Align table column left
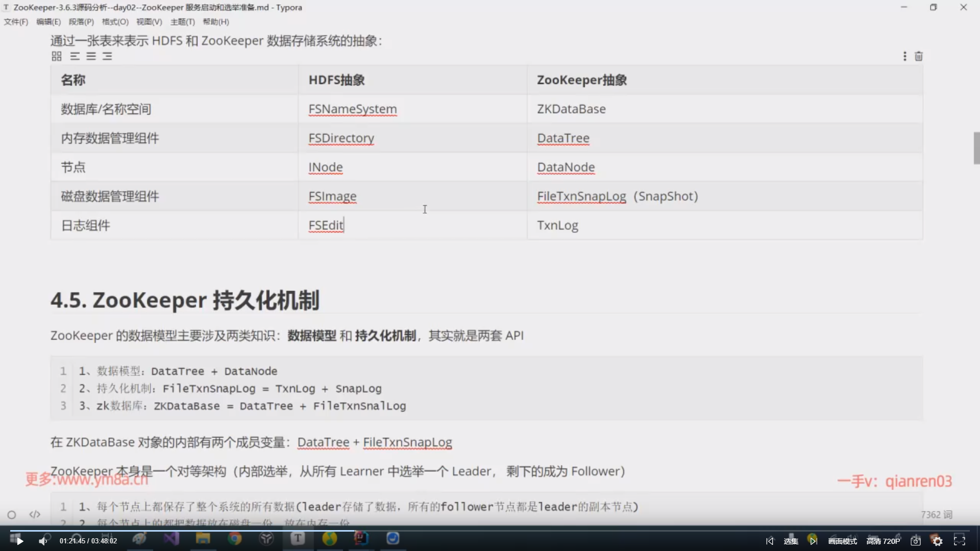Viewport: 980px width, 551px height. [75, 56]
